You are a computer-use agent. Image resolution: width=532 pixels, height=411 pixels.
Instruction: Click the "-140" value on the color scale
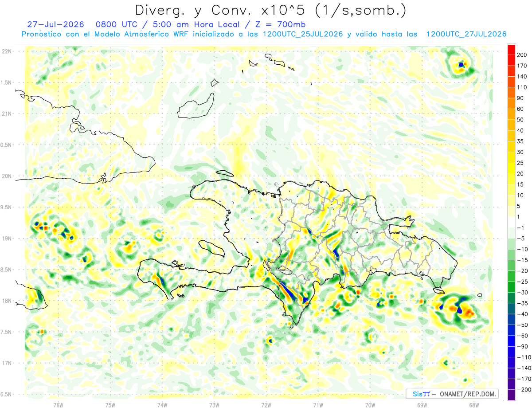524,368
